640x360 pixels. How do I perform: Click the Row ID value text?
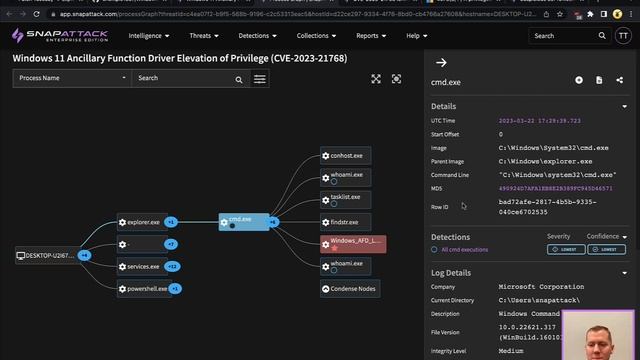click(x=547, y=207)
